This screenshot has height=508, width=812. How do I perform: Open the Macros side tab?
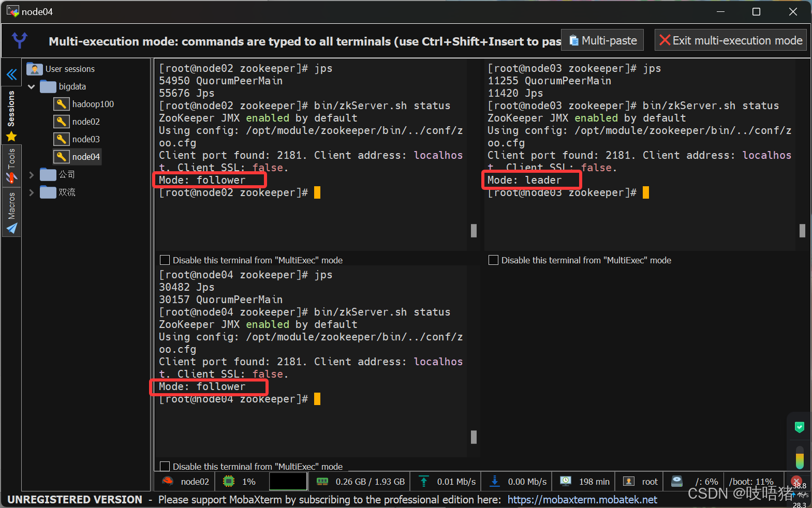click(x=11, y=205)
